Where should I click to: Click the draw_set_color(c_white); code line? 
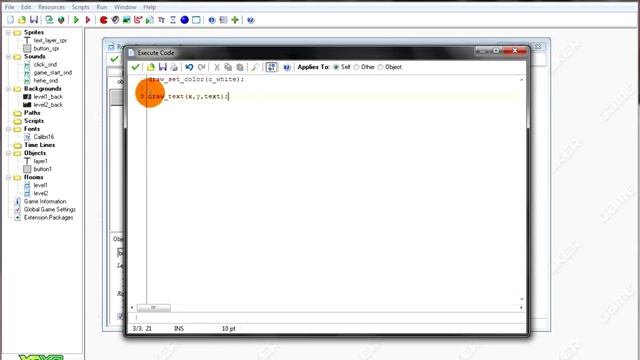[x=196, y=79]
